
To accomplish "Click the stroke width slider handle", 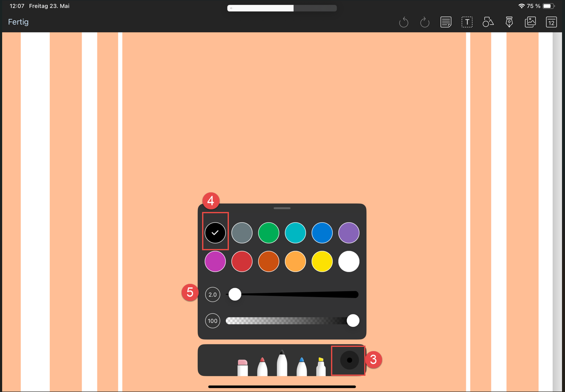I will [235, 294].
